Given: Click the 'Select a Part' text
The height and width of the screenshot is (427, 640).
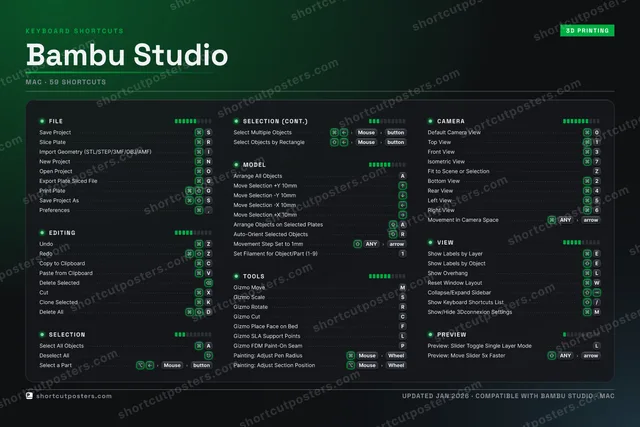Looking at the screenshot, I should pyautogui.click(x=55, y=365).
